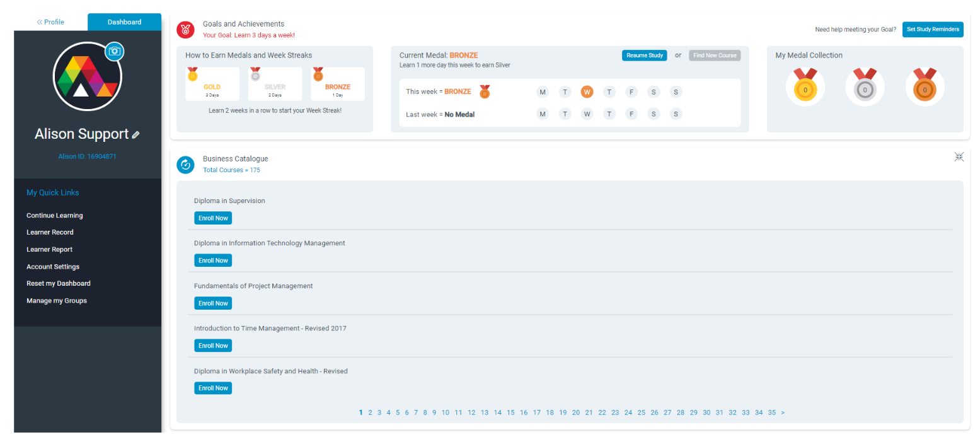Click the Find New Course button
980x444 pixels.
tap(715, 56)
